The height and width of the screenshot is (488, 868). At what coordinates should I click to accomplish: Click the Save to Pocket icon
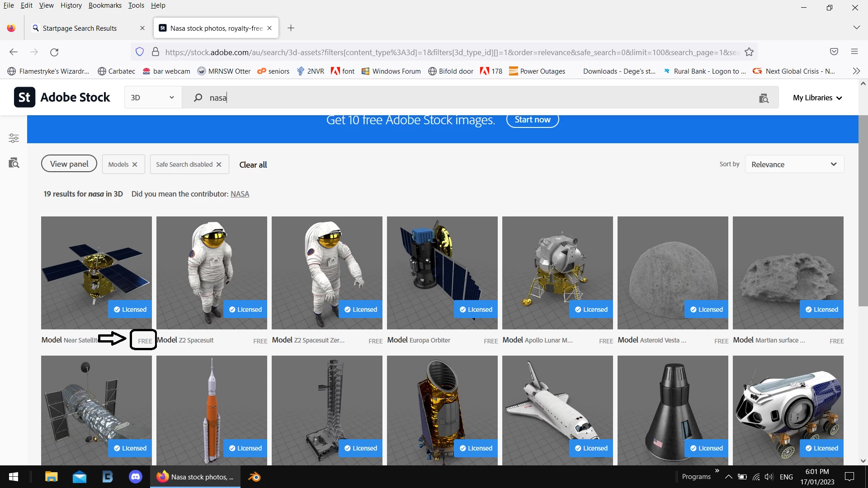point(834,52)
